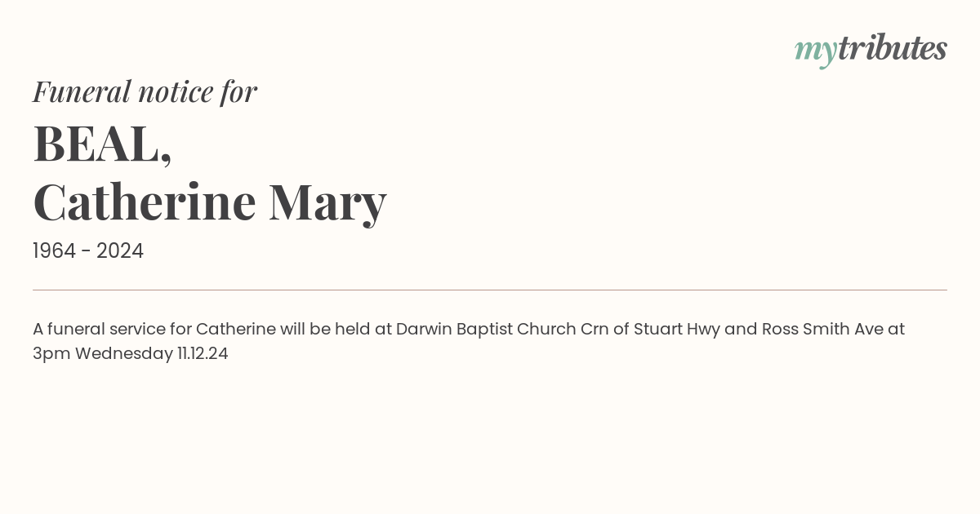The image size is (980, 514).
Task: Click the word Catherine in the notice paragraph
Action: pos(236,329)
